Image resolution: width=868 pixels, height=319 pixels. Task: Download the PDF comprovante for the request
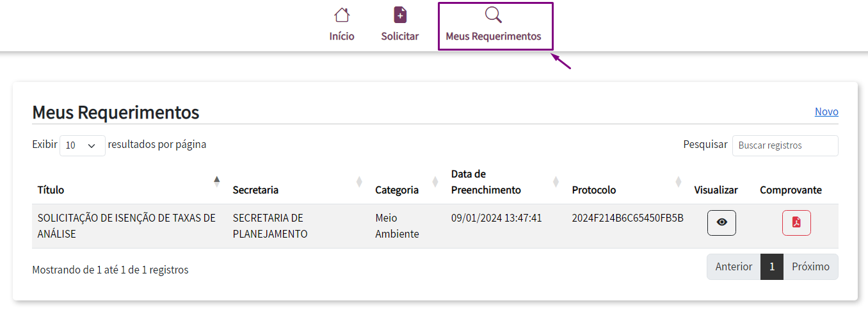796,223
